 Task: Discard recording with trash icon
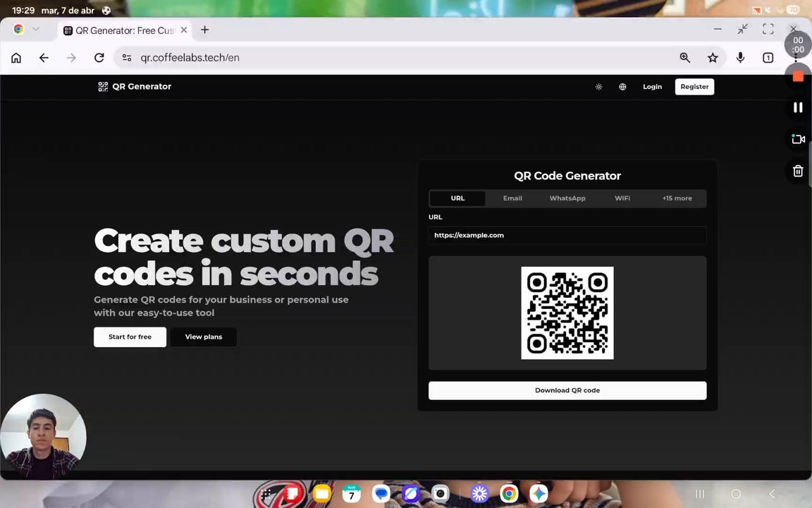[x=798, y=171]
